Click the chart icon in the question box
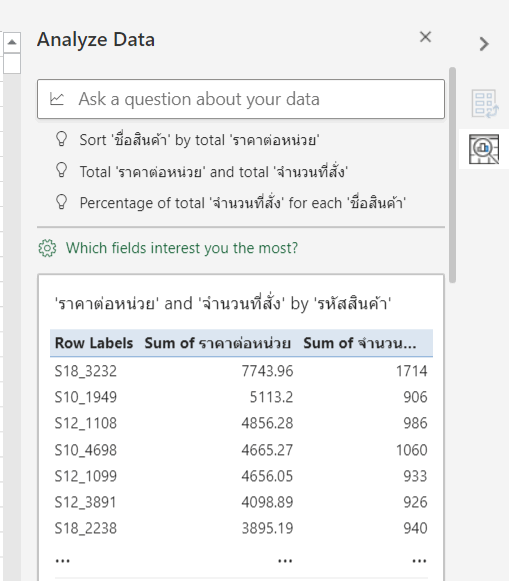The height and width of the screenshot is (581, 509). [57, 99]
